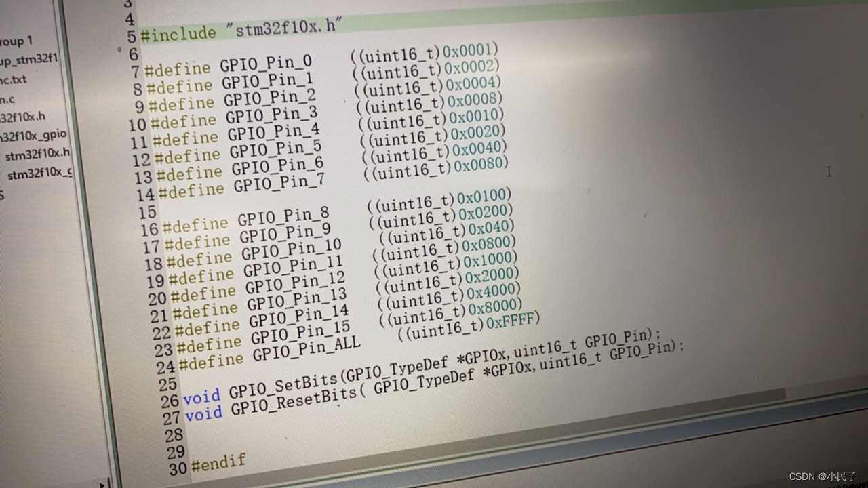Open the stm32f10x.h entry in project tree
Image resolution: width=868 pixels, height=488 pixels.
[x=37, y=155]
